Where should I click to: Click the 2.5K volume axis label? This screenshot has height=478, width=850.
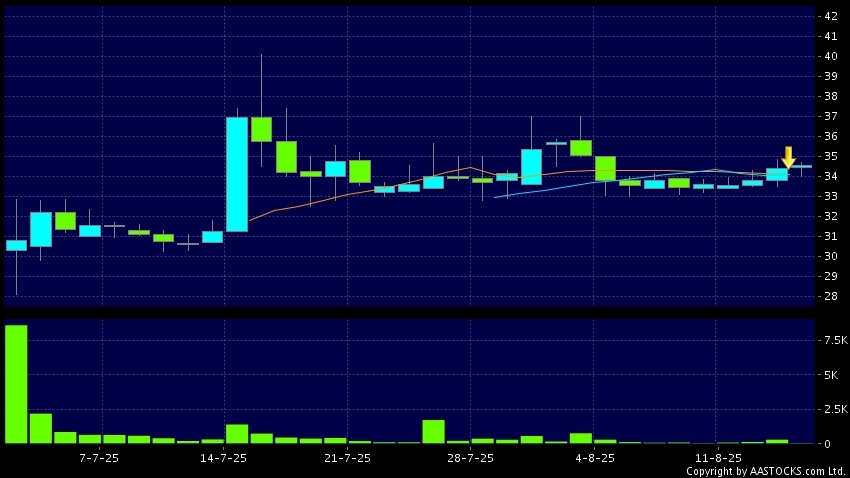(x=836, y=409)
